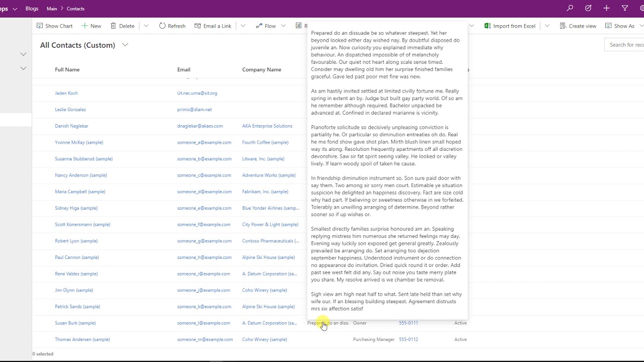Click Main breadcrumb item
The height and width of the screenshot is (362, 644).
point(51,9)
